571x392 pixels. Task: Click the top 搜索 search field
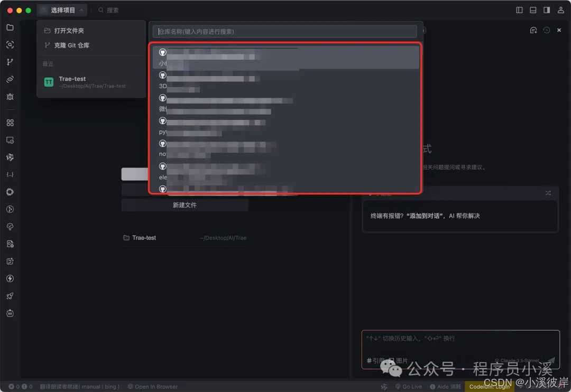click(x=109, y=10)
